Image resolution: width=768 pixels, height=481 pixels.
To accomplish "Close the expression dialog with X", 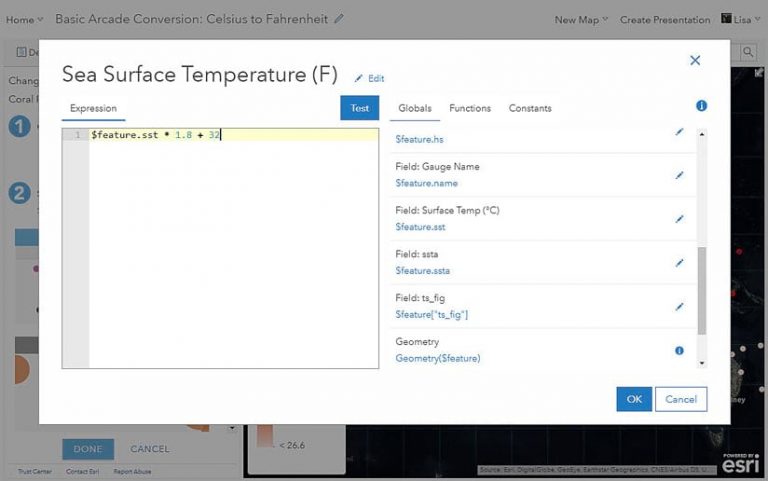I will click(x=695, y=61).
